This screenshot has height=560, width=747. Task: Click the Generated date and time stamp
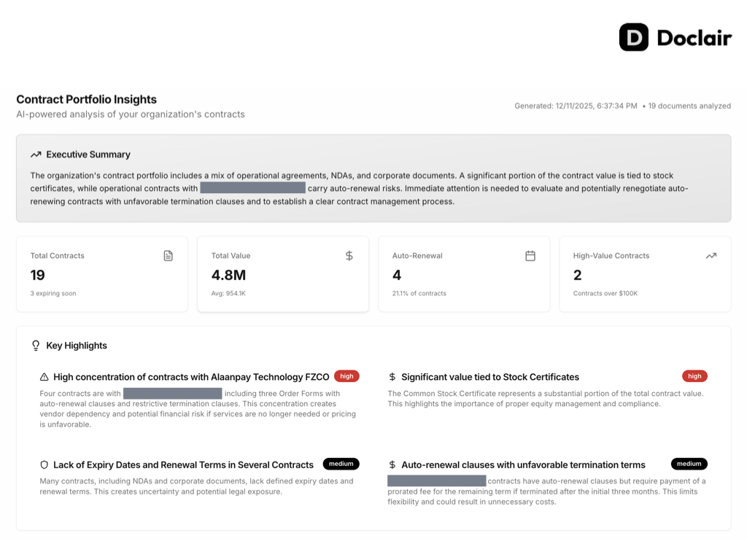(576, 106)
